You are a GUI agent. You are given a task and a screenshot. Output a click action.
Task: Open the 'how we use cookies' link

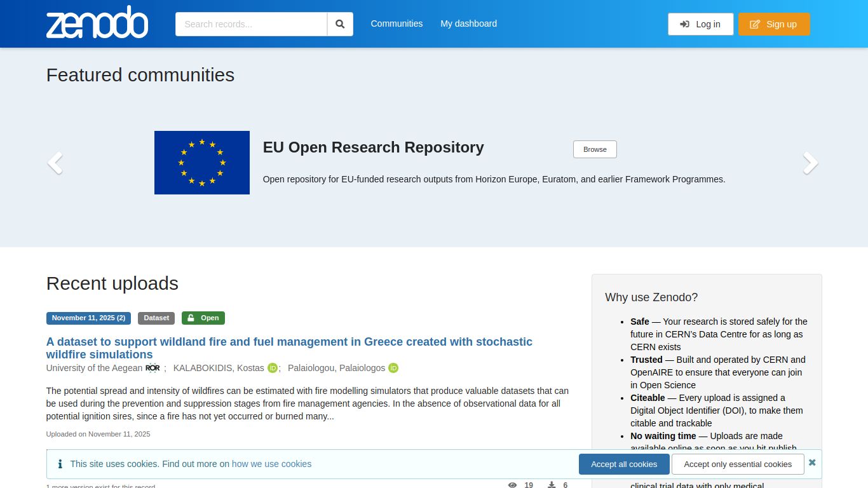[271, 464]
